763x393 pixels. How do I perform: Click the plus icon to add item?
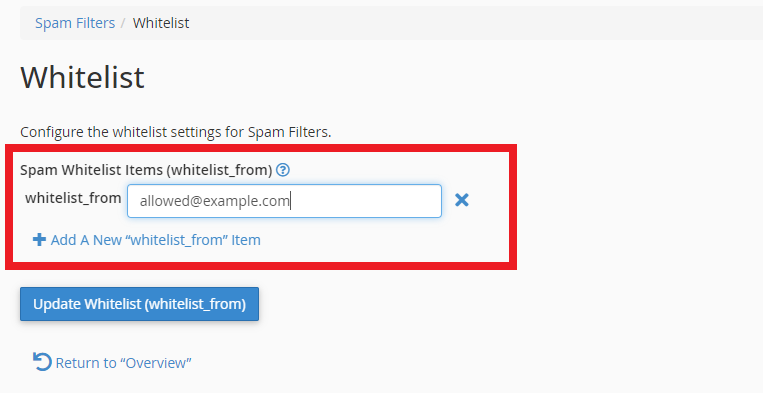click(39, 239)
